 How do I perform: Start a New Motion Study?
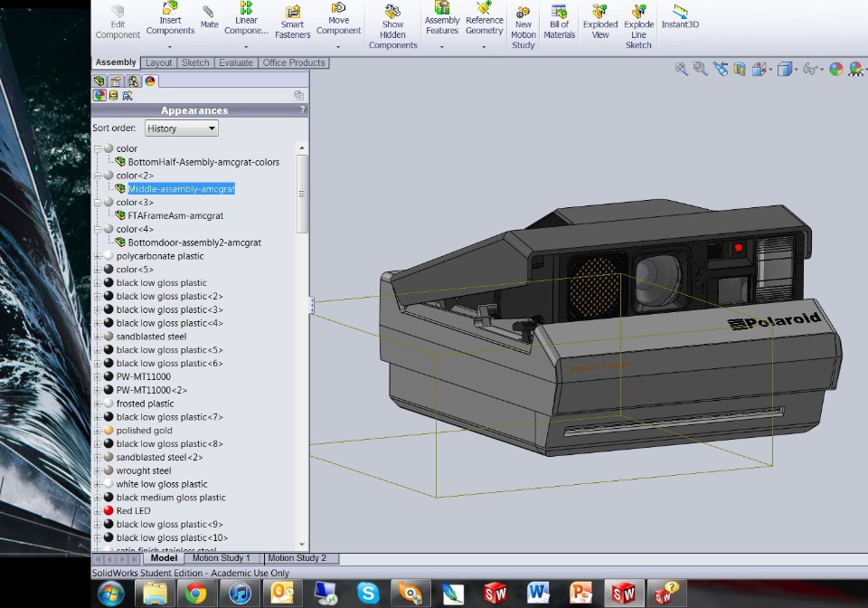[x=524, y=27]
